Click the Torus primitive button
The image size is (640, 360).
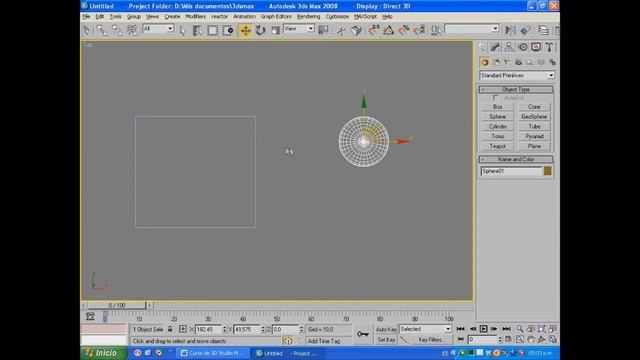pyautogui.click(x=498, y=136)
